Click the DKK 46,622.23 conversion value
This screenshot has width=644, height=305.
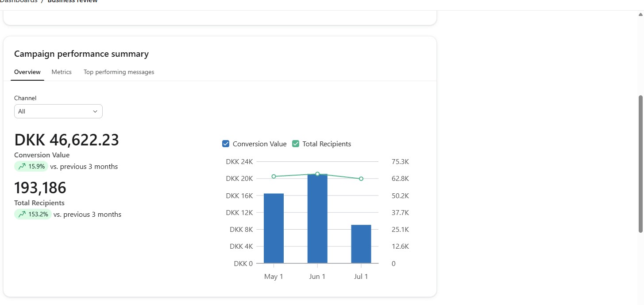coord(67,140)
